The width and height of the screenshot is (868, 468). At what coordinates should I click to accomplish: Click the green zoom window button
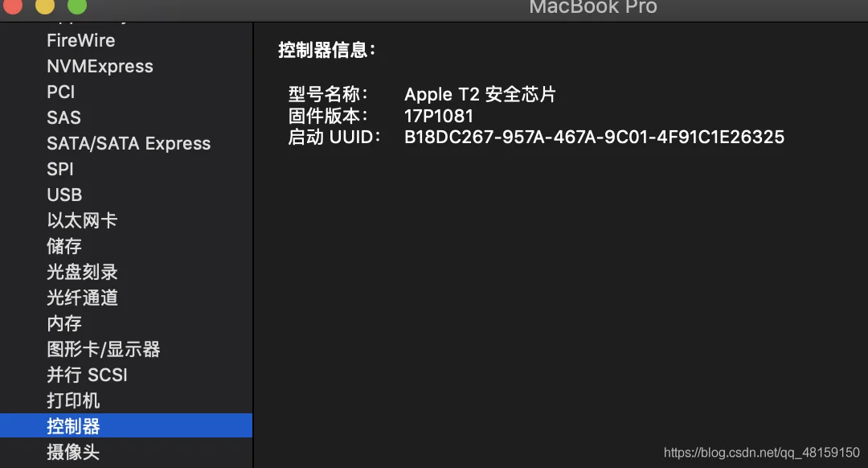pyautogui.click(x=77, y=5)
